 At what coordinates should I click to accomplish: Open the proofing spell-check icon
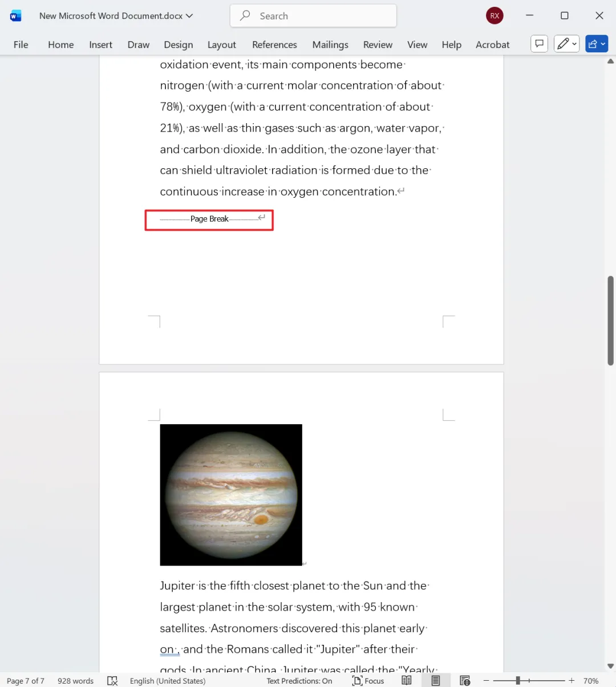[x=112, y=681]
